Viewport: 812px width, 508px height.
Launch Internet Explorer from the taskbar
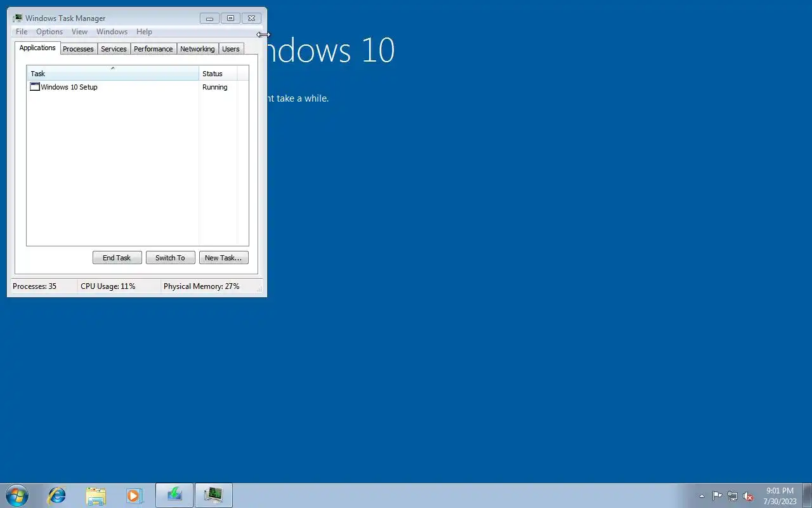pos(57,495)
